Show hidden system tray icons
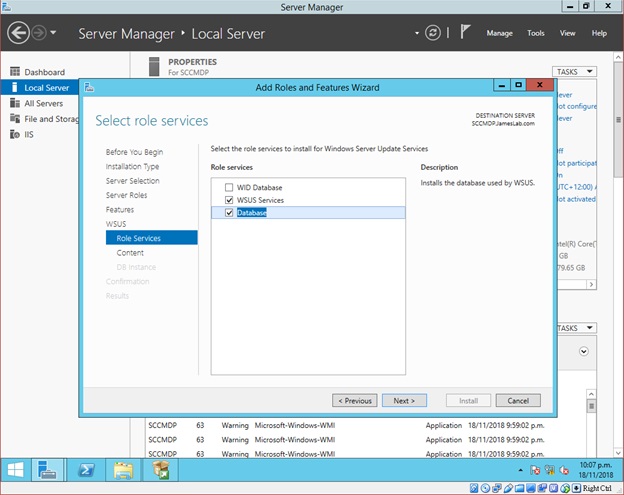Viewport: 624px width, 495px height. click(x=520, y=470)
